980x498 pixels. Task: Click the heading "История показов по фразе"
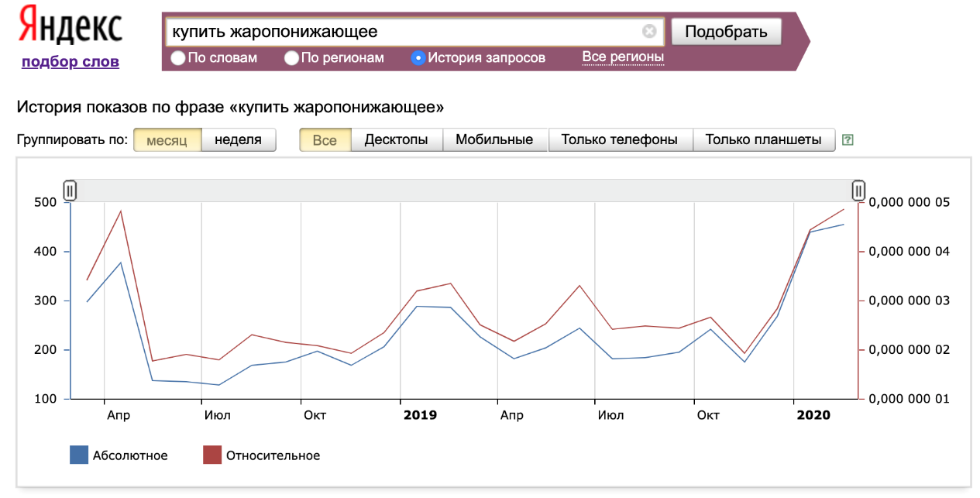pyautogui.click(x=121, y=107)
